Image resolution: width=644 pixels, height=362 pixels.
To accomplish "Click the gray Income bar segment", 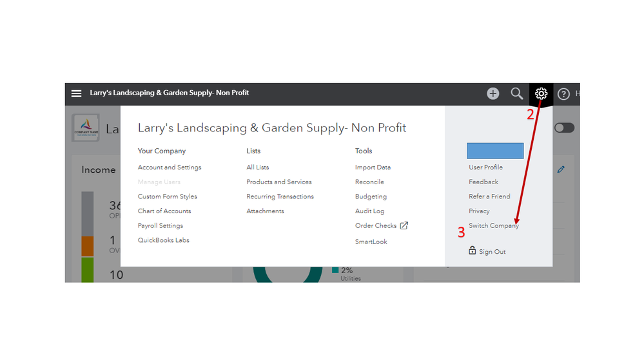I will click(x=88, y=213).
